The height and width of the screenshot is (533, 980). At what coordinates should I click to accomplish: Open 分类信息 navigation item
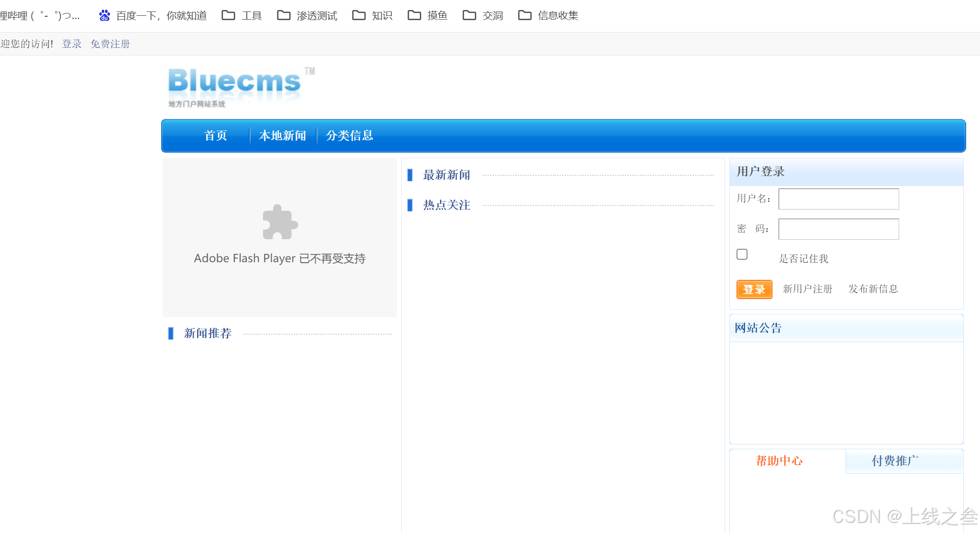(349, 136)
